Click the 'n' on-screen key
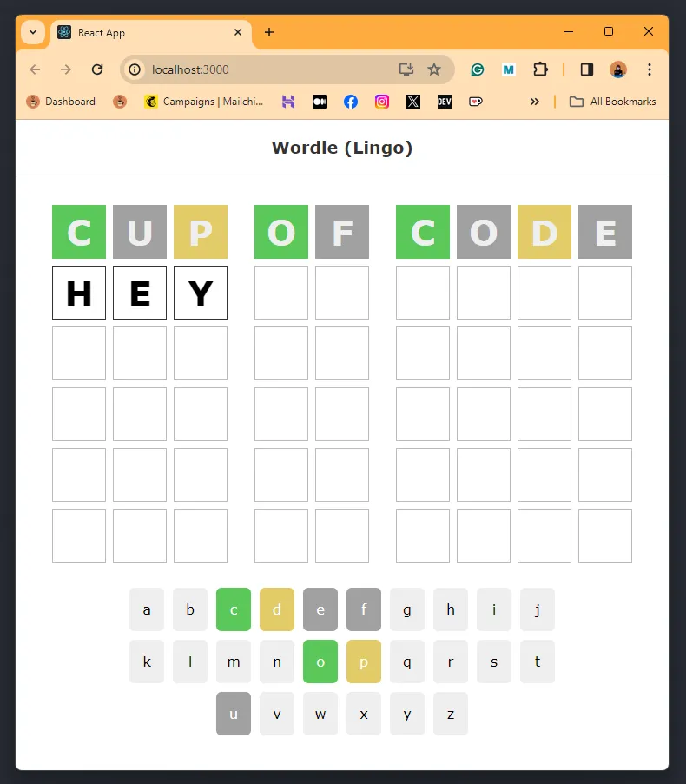The width and height of the screenshot is (686, 784). pyautogui.click(x=277, y=662)
